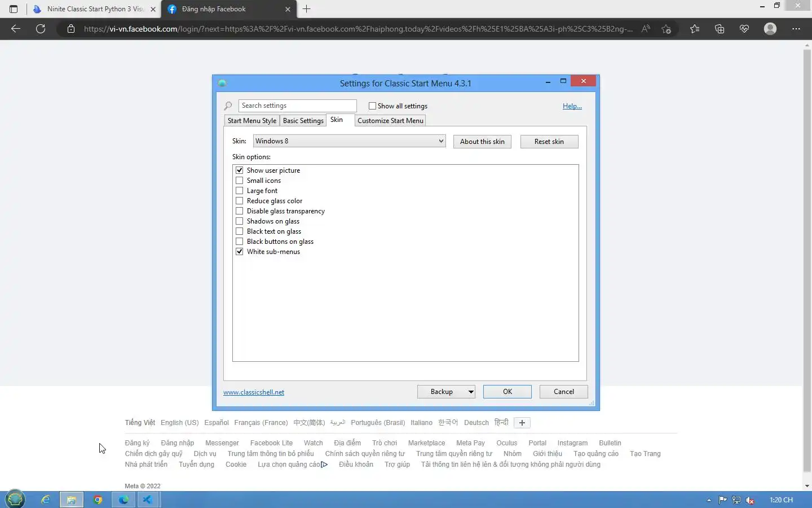Click the Action Center flag tray icon
The height and width of the screenshot is (508, 812).
(723, 500)
